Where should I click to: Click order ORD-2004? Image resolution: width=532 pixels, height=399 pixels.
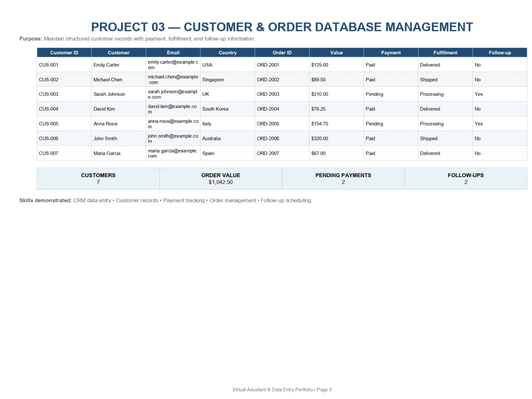(268, 109)
